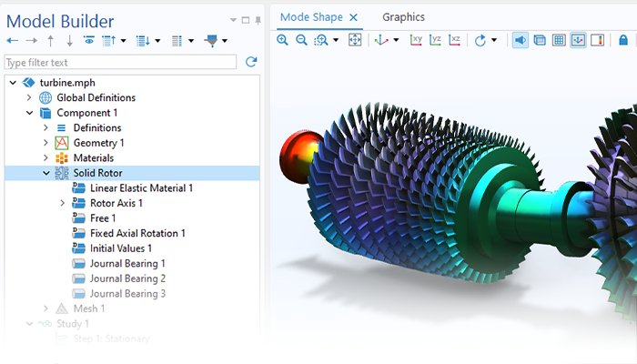This screenshot has width=637, height=364.
Task: Select Journal Bearing 3 node
Action: [127, 293]
